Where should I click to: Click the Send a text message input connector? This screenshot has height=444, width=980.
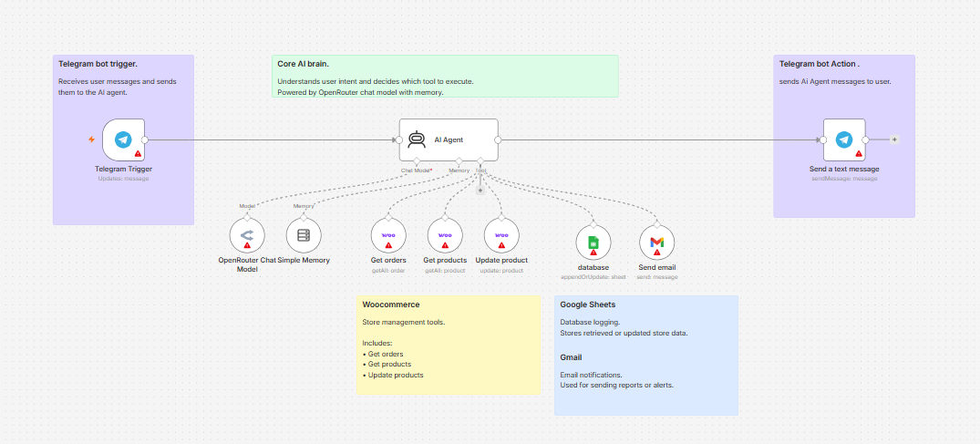point(823,140)
